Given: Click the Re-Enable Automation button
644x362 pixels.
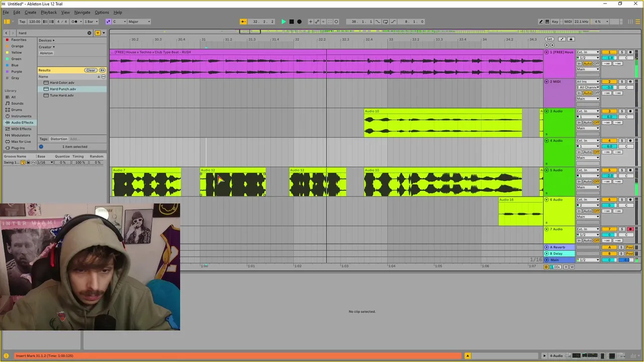Looking at the screenshot, I should coord(324,22).
